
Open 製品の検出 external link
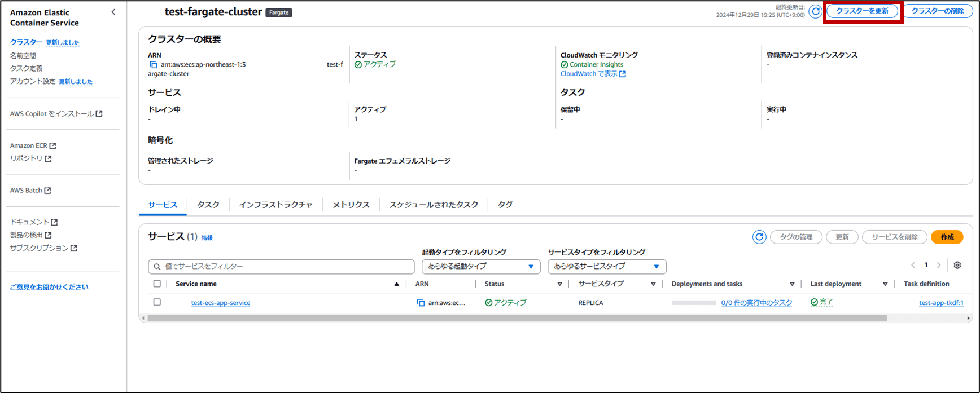tap(30, 235)
